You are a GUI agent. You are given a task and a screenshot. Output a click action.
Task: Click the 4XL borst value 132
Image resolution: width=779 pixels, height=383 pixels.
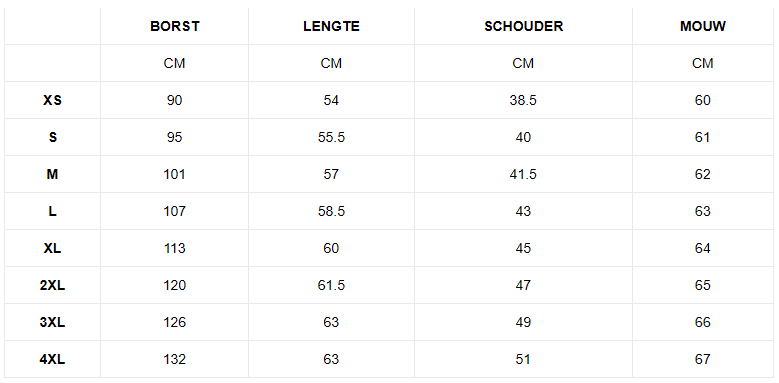pyautogui.click(x=174, y=359)
